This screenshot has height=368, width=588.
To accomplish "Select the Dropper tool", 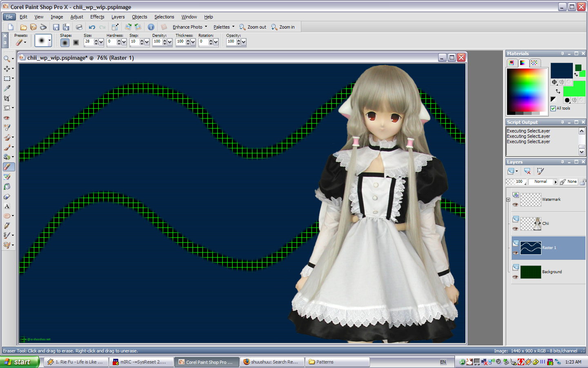I will [7, 88].
